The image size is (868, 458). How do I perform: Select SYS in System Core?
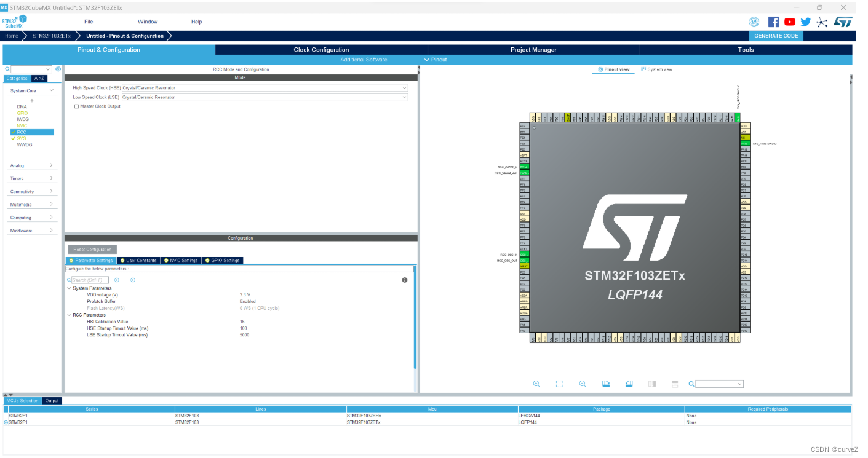click(x=22, y=138)
